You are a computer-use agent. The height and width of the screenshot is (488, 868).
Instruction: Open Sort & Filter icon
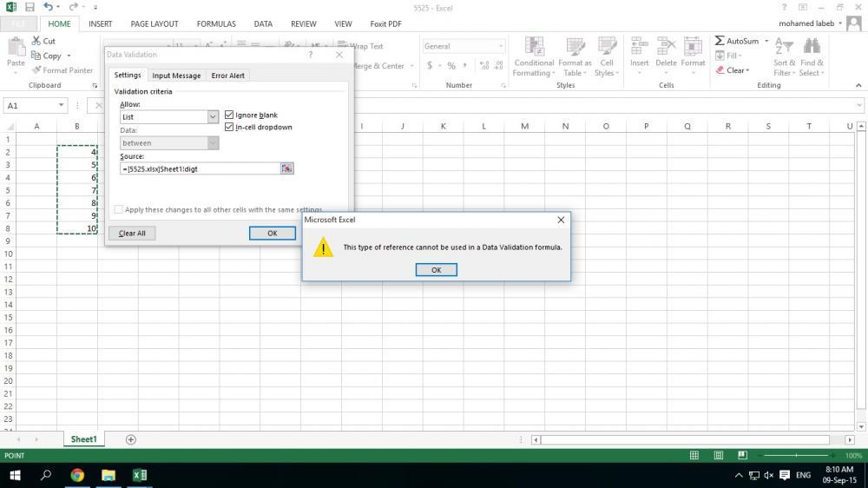click(x=784, y=47)
